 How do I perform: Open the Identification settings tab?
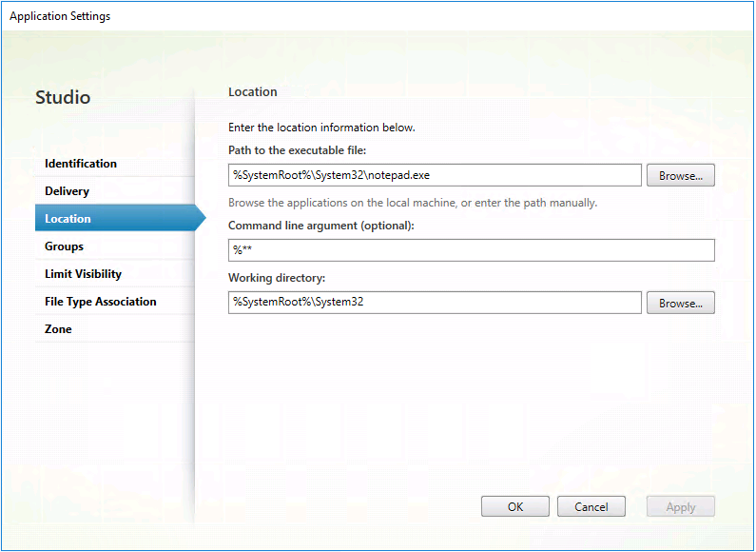81,164
